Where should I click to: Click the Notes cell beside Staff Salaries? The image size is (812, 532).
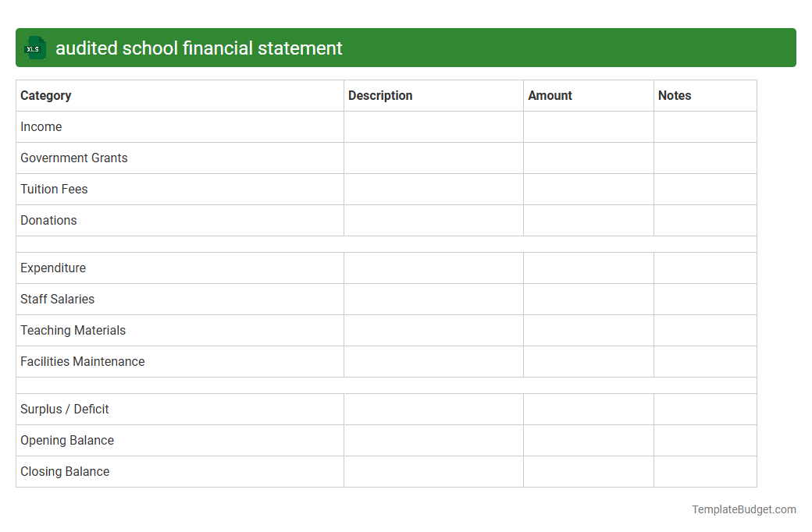pyautogui.click(x=704, y=299)
